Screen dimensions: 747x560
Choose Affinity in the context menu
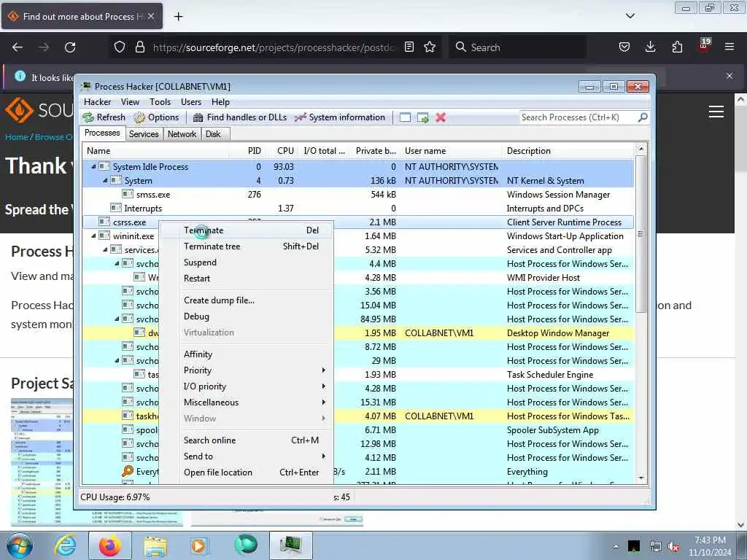[x=247, y=354]
